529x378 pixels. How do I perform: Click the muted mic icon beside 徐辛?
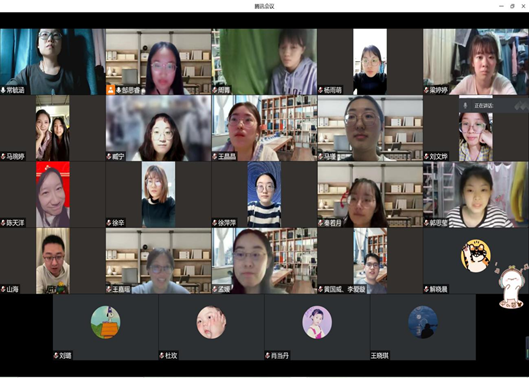[x=109, y=223]
